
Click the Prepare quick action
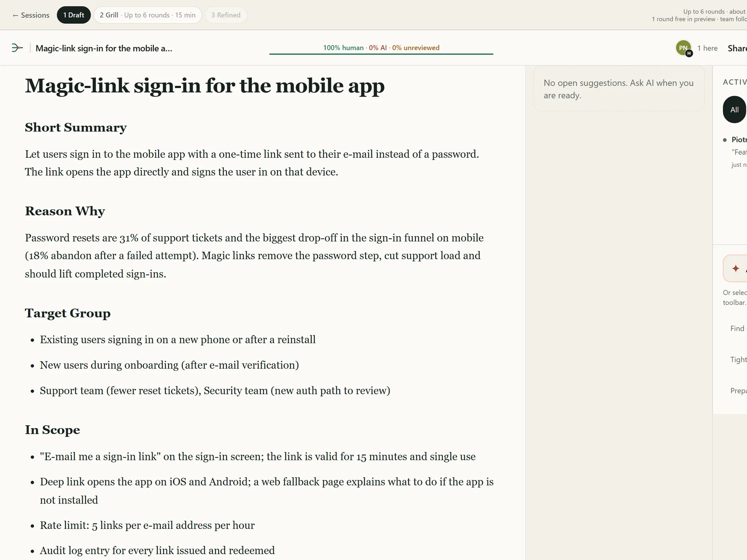pyautogui.click(x=739, y=391)
